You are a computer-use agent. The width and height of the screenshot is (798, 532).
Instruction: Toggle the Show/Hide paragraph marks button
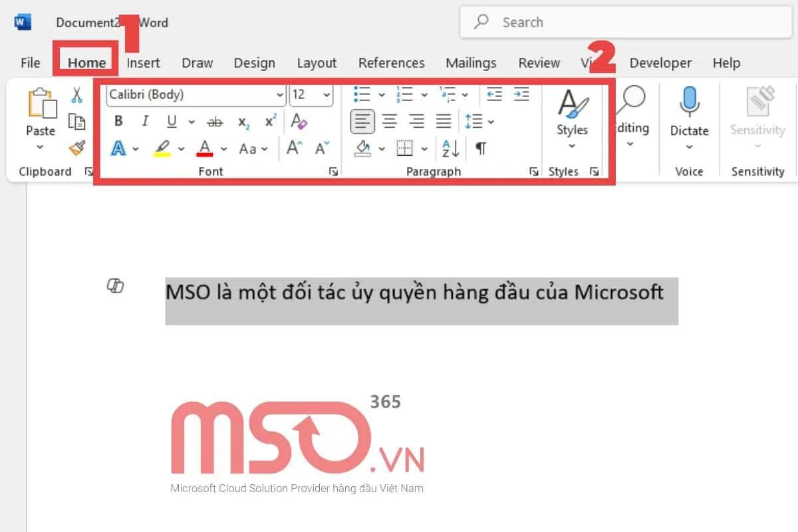pos(481,148)
